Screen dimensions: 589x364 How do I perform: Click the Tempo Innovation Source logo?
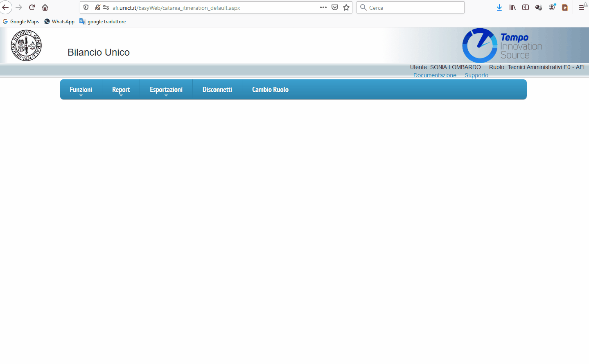502,45
